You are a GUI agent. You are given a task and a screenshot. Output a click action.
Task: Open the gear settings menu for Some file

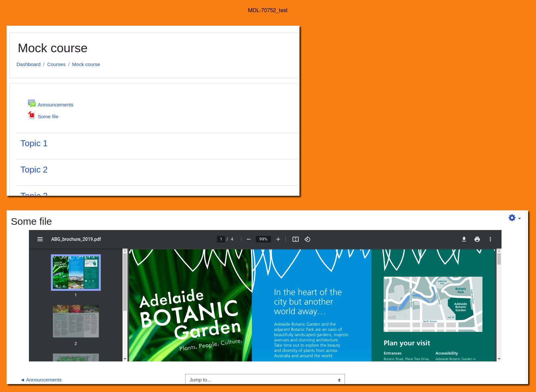(514, 218)
